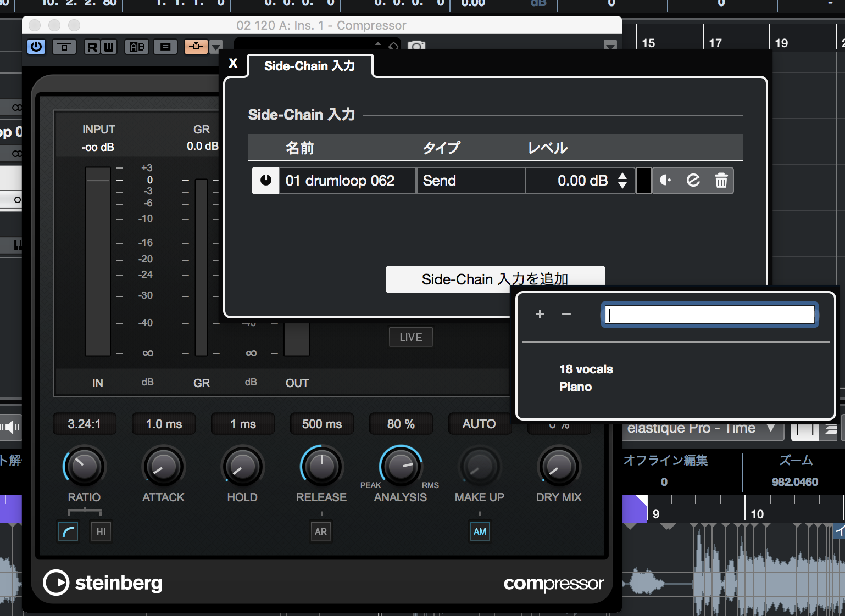Adjust level stepper arrows at 0.00 dB
The width and height of the screenshot is (845, 616).
click(x=622, y=181)
